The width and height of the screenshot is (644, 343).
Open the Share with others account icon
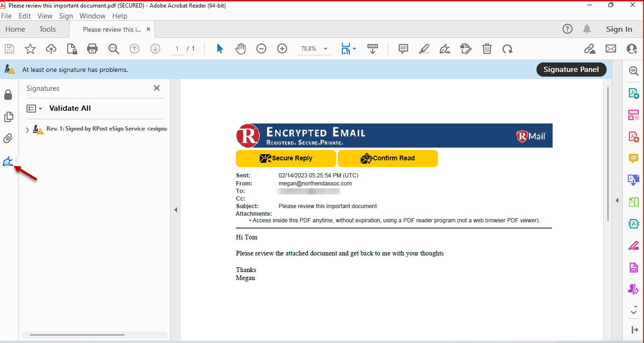point(632,49)
